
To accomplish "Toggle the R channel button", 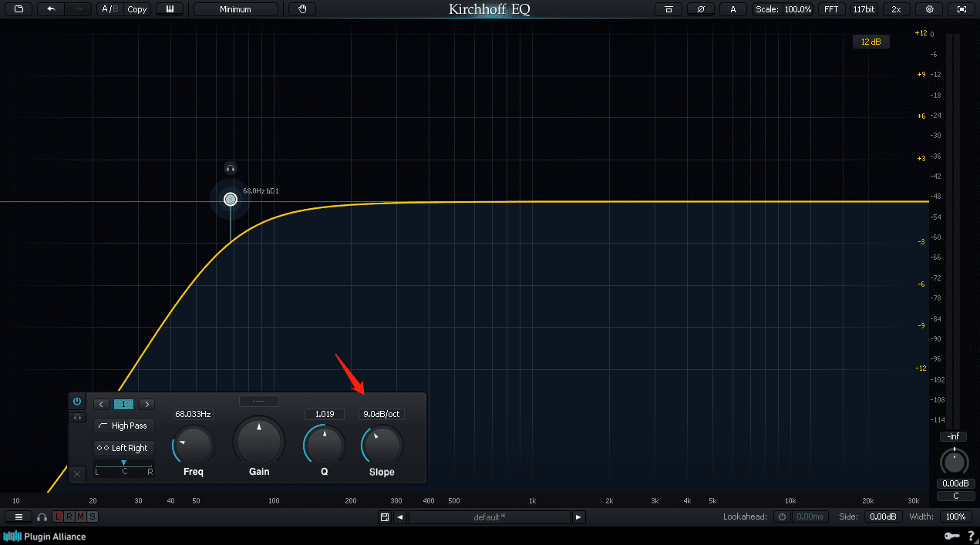I will click(69, 516).
